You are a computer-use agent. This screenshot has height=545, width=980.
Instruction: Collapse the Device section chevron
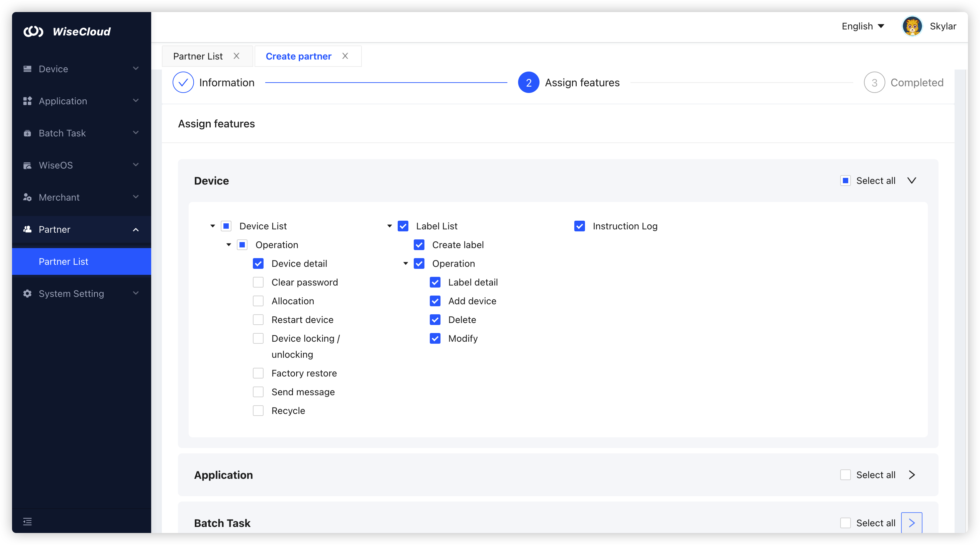click(911, 180)
